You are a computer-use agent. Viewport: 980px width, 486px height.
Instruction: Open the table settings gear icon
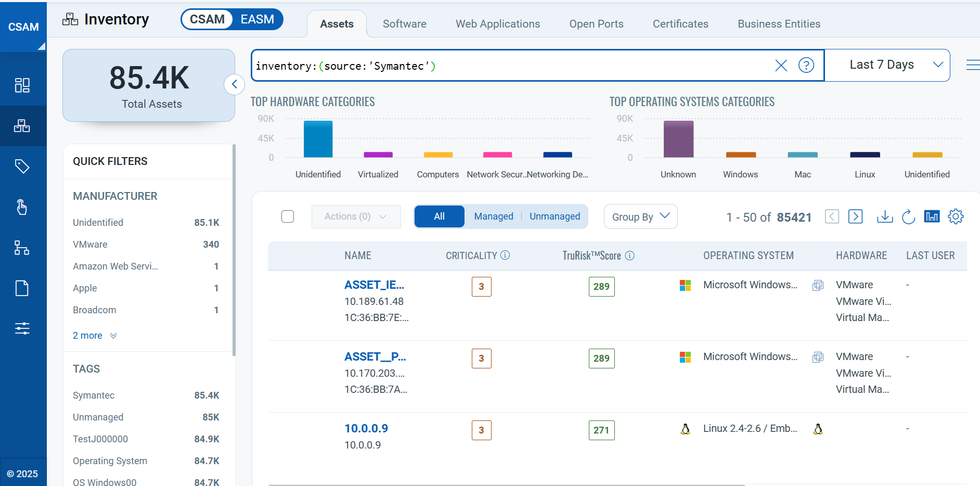(x=956, y=216)
